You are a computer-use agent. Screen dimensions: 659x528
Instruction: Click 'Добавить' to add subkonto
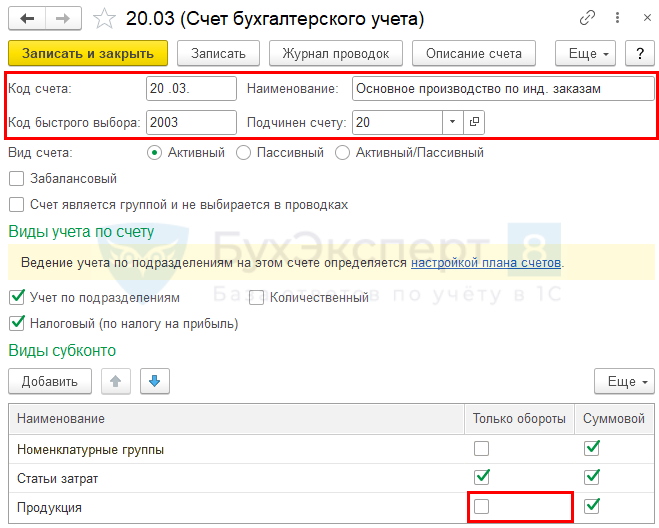tap(50, 381)
